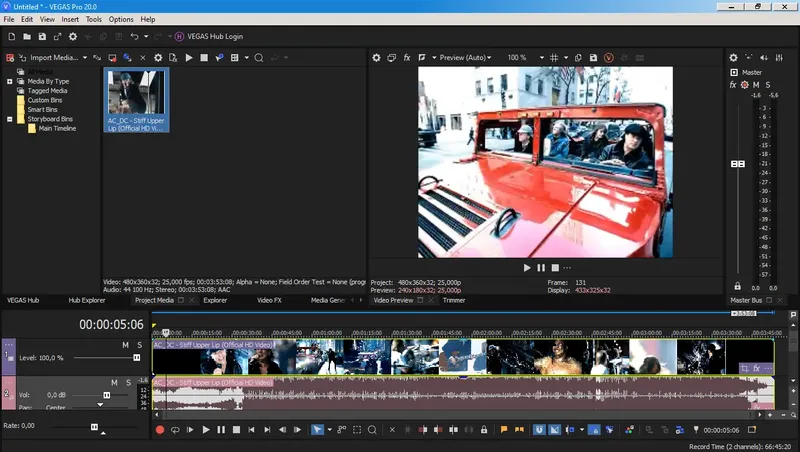Mute the video track 1

[126, 345]
